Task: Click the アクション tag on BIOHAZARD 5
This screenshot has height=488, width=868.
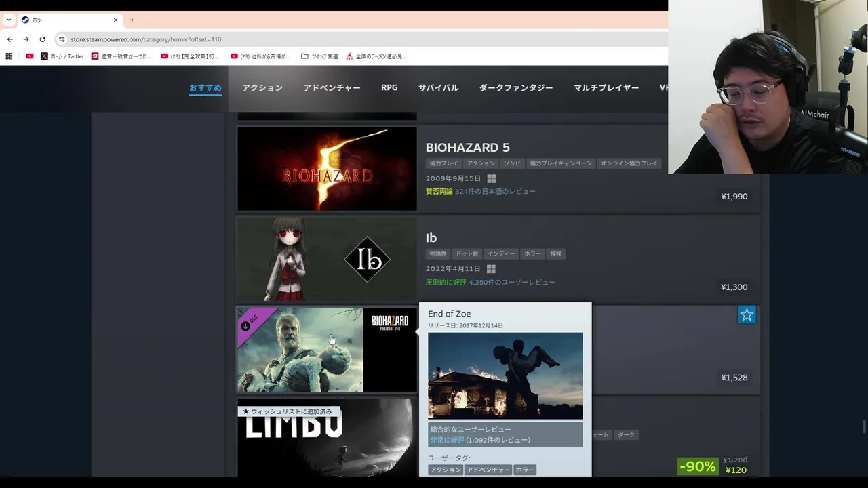Action: tap(481, 163)
